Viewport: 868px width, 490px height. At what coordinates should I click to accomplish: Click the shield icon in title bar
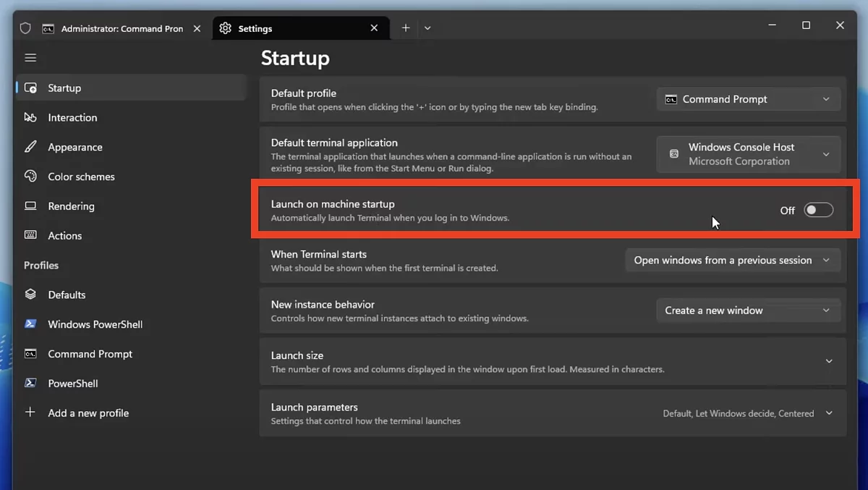click(25, 28)
